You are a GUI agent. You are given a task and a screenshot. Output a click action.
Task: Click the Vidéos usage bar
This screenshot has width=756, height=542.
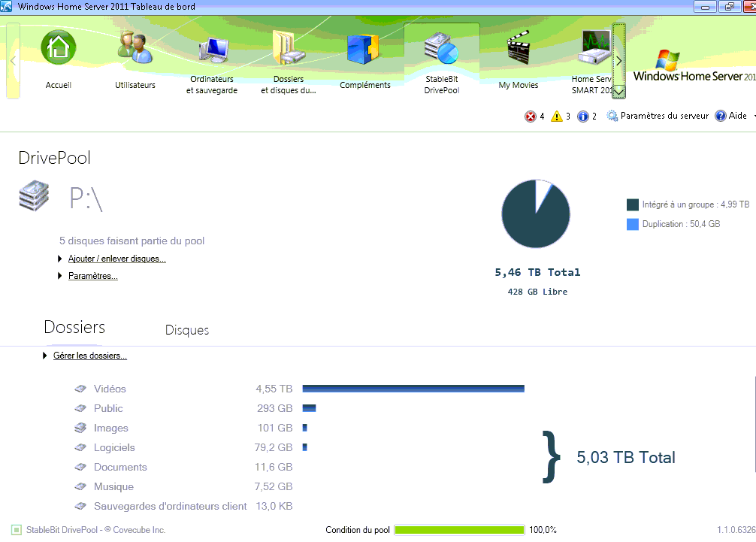(x=413, y=389)
